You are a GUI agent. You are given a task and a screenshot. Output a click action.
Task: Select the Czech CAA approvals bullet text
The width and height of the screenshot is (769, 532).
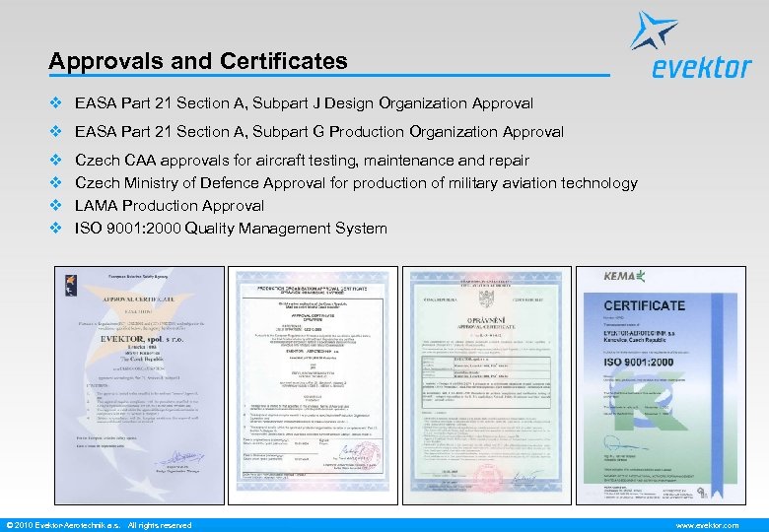click(x=302, y=161)
